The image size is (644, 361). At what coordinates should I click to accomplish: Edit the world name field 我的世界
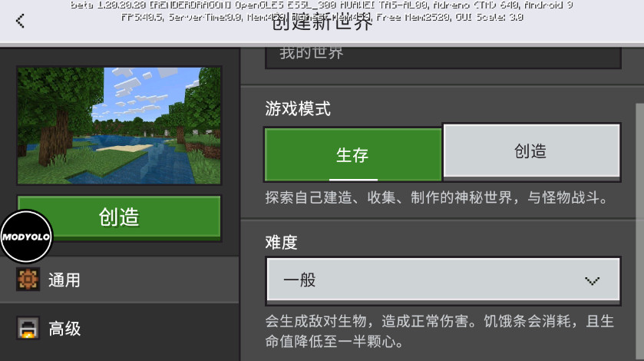[443, 57]
